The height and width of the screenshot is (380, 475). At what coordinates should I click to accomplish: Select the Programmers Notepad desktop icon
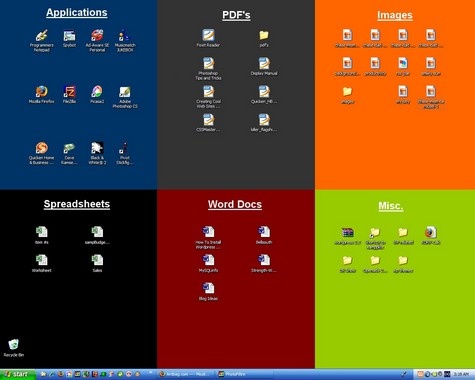click(x=41, y=40)
